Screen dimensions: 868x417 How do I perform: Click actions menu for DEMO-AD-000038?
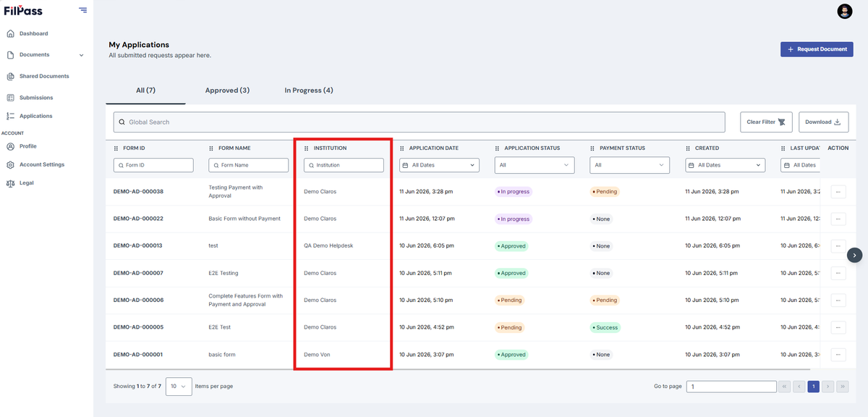pos(838,192)
